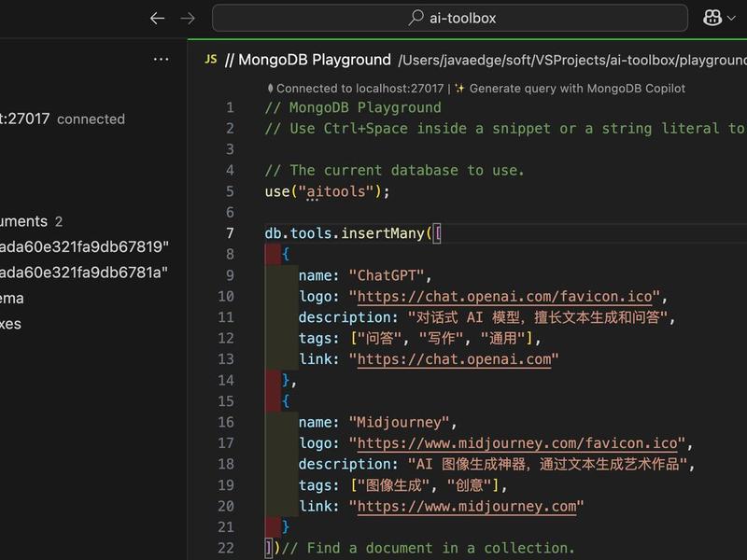This screenshot has width=747, height=560.
Task: Click the description containing "AI 图像生成神器"
Action: click(x=497, y=464)
